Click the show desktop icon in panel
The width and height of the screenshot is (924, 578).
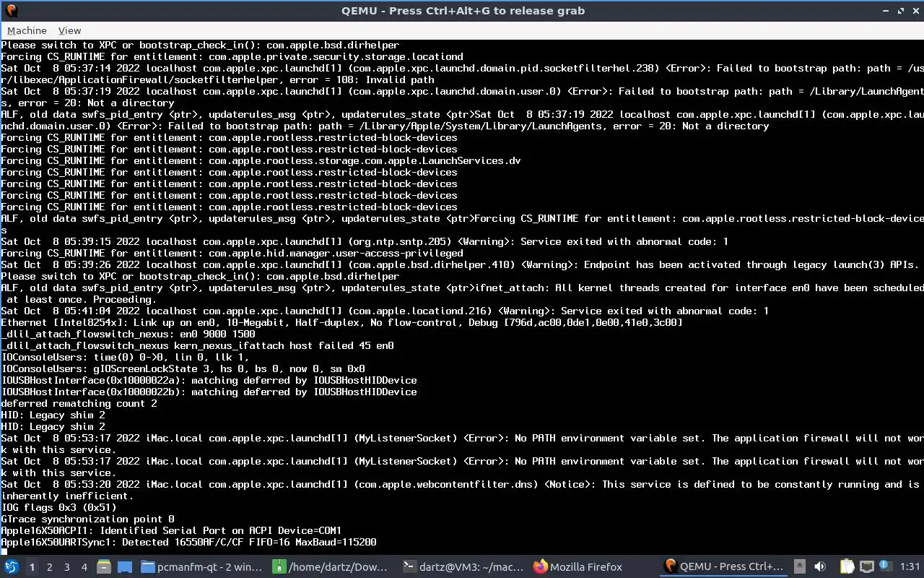[x=125, y=567]
